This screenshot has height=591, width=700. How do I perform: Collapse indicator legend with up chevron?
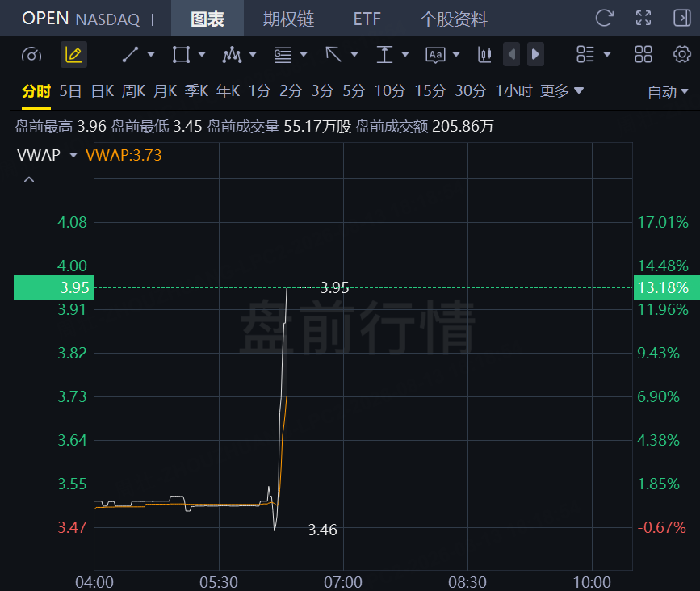click(29, 179)
